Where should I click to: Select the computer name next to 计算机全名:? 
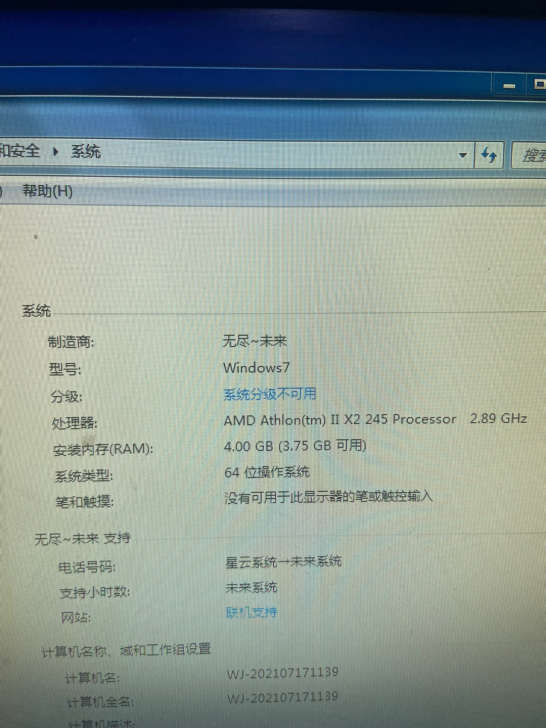tap(283, 698)
